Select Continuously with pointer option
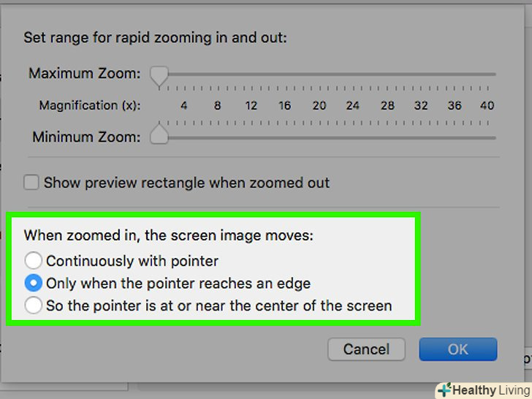Image resolution: width=532 pixels, height=399 pixels. (34, 261)
